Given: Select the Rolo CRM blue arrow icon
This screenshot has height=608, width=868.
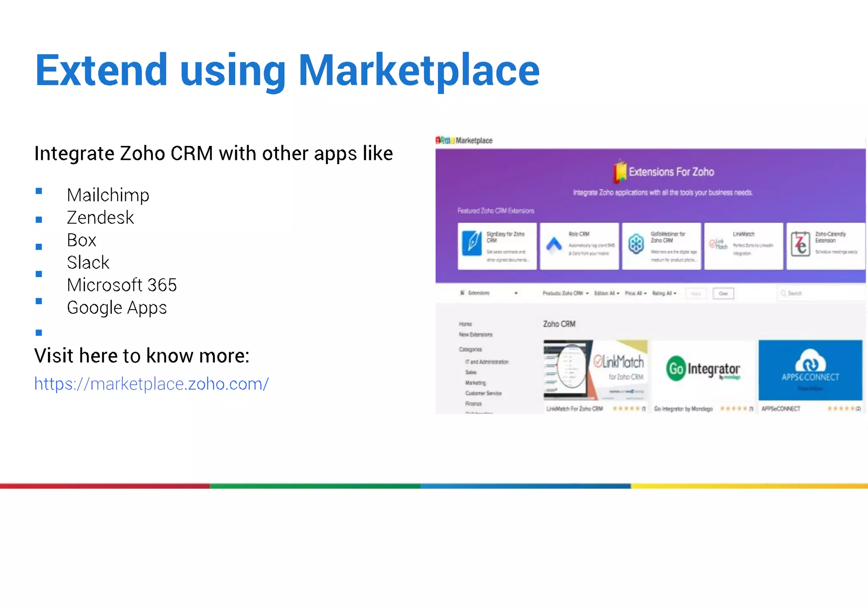Looking at the screenshot, I should [554, 245].
